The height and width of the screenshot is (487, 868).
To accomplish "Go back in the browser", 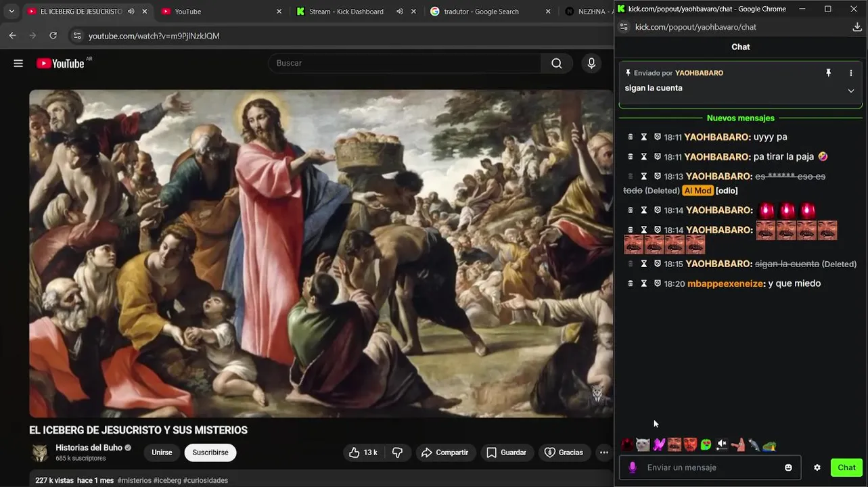I will pos(12,36).
